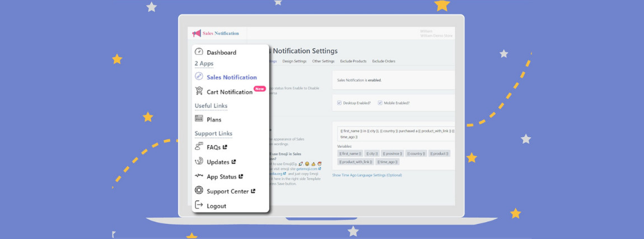Click the {{ product_with_link }} variable tag
This screenshot has width=644, height=239.
(355, 162)
